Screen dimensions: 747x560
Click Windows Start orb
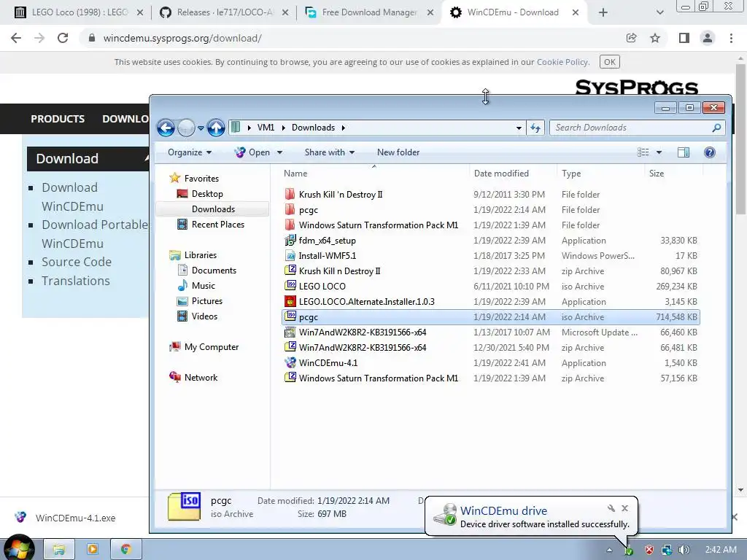coord(18,549)
